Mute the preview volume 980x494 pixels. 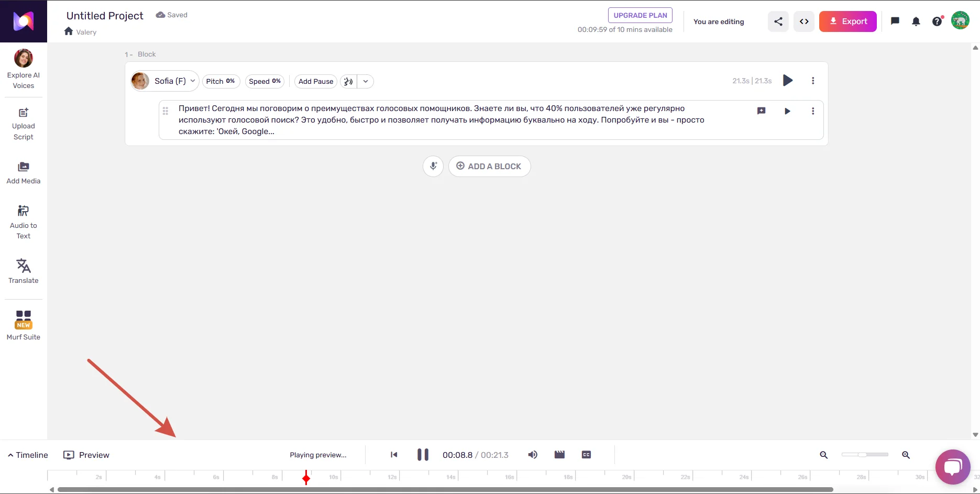(x=532, y=455)
